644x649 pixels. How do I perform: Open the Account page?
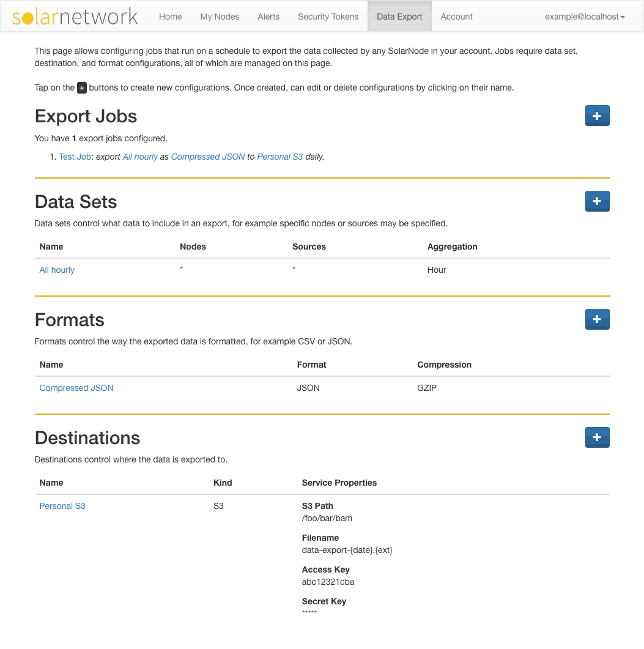point(456,17)
